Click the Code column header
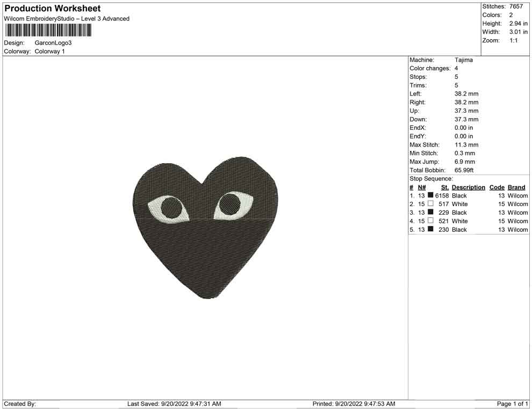Viewport: 532px width, 409px height. tap(497, 187)
